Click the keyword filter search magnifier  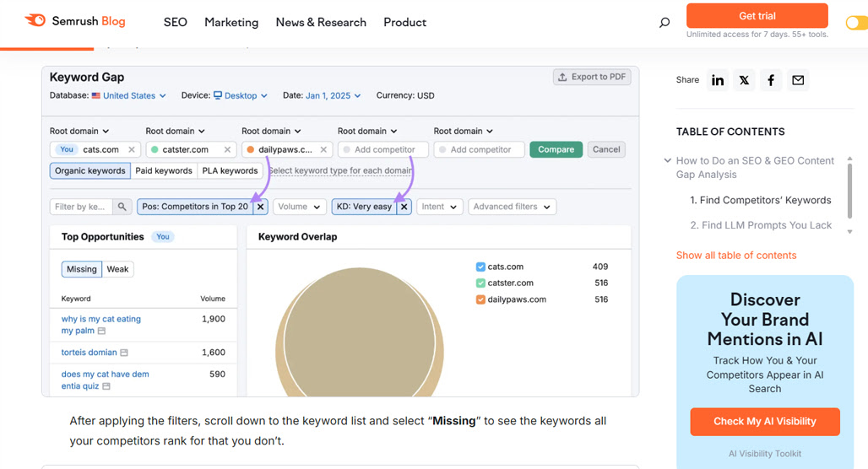(x=122, y=207)
